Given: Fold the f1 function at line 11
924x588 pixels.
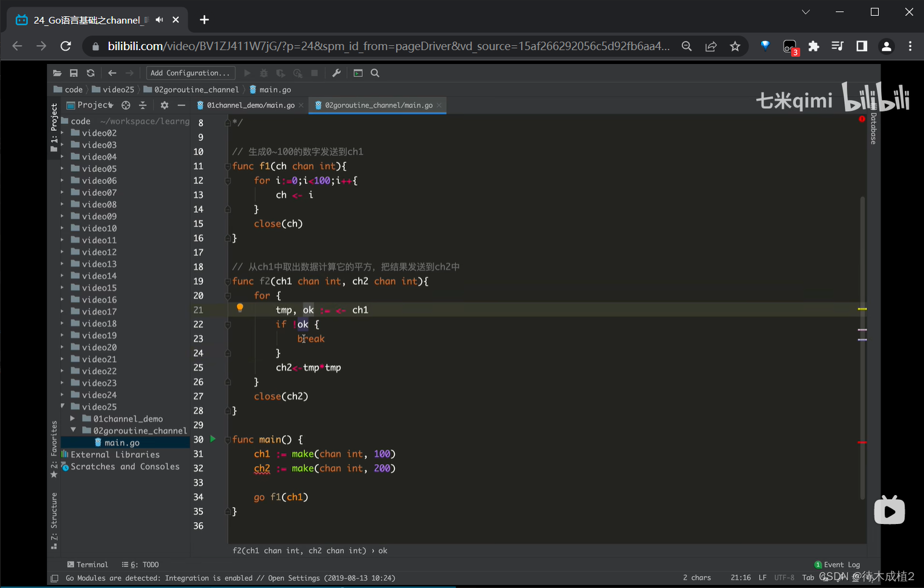Looking at the screenshot, I should coord(228,166).
